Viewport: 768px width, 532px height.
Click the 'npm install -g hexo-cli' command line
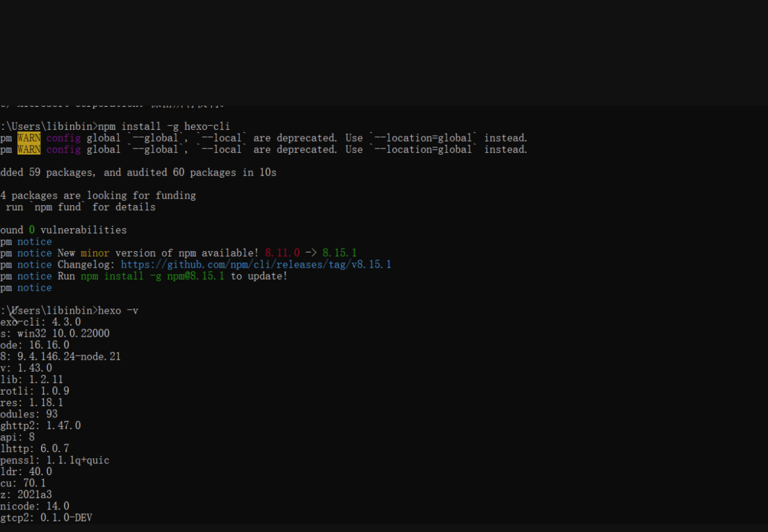164,126
